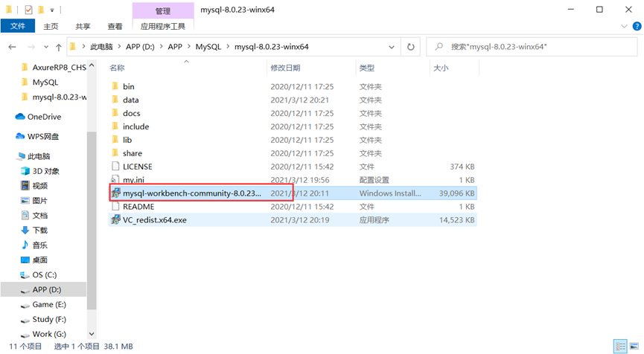Sort by 修改日期 column header
This screenshot has height=354, width=644.
click(x=285, y=68)
